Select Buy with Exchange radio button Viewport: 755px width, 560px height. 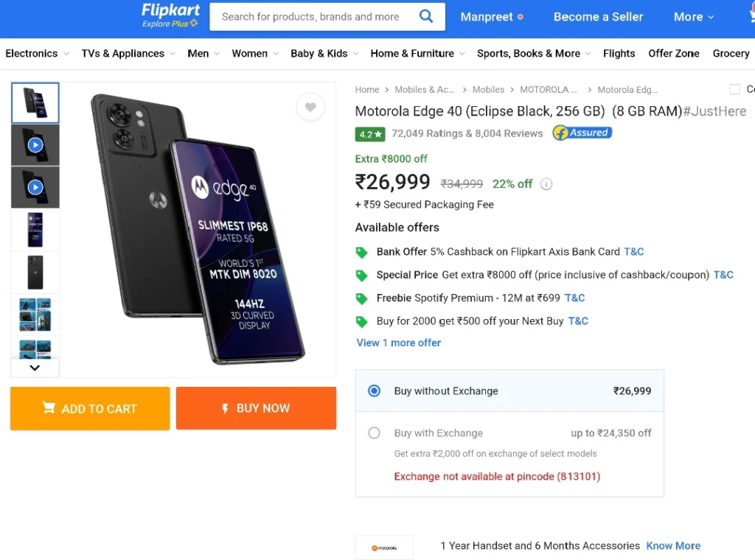click(374, 433)
